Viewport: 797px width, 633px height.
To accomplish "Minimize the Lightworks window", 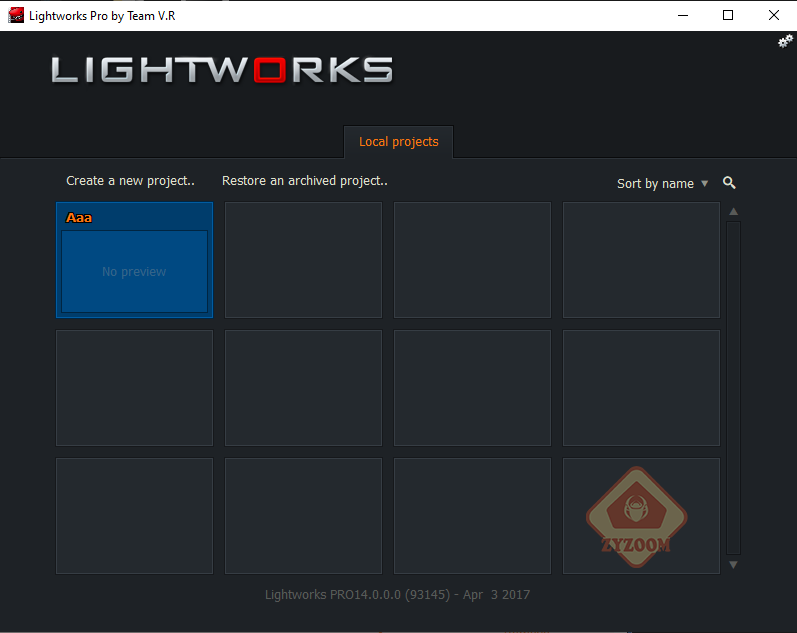I will [x=683, y=15].
